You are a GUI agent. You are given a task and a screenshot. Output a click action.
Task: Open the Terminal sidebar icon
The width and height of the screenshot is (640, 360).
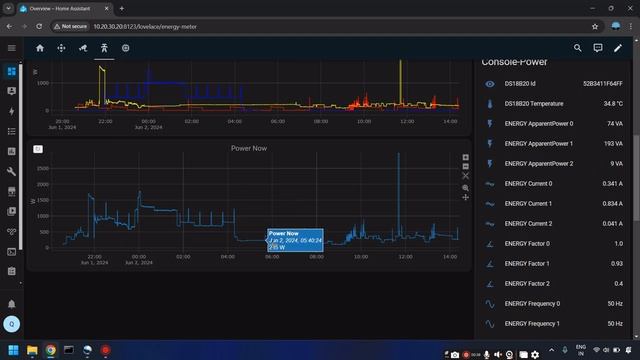click(x=11, y=251)
